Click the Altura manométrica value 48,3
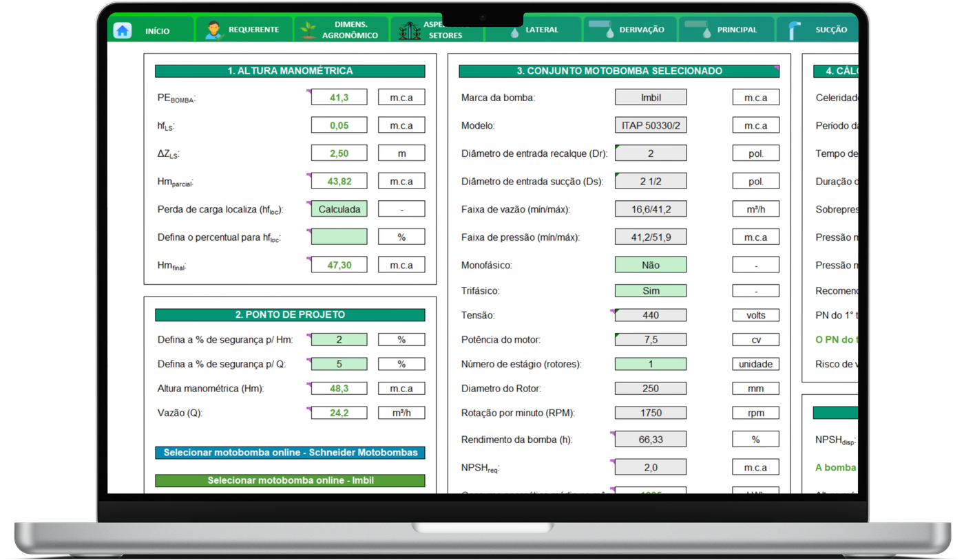 [339, 388]
